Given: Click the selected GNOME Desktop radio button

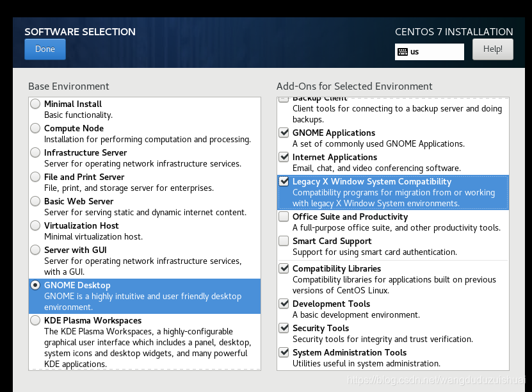Looking at the screenshot, I should (x=35, y=285).
